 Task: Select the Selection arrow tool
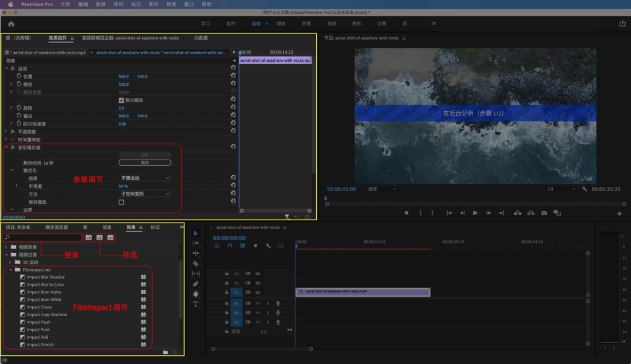tap(196, 233)
